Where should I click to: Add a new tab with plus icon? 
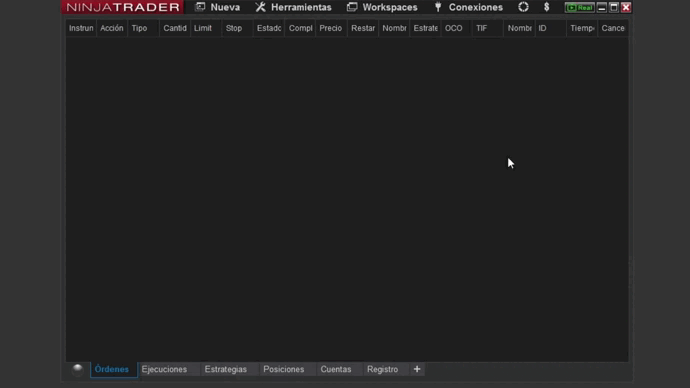(x=417, y=370)
